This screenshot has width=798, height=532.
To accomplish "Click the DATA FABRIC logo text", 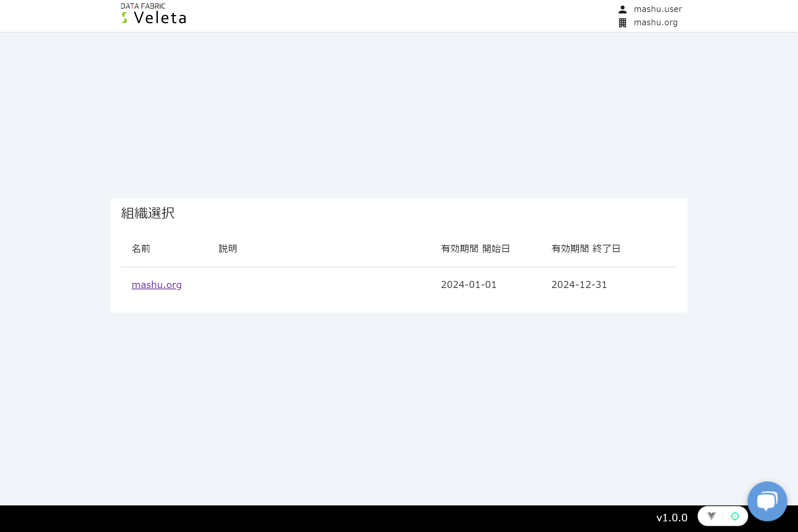I will click(x=143, y=6).
